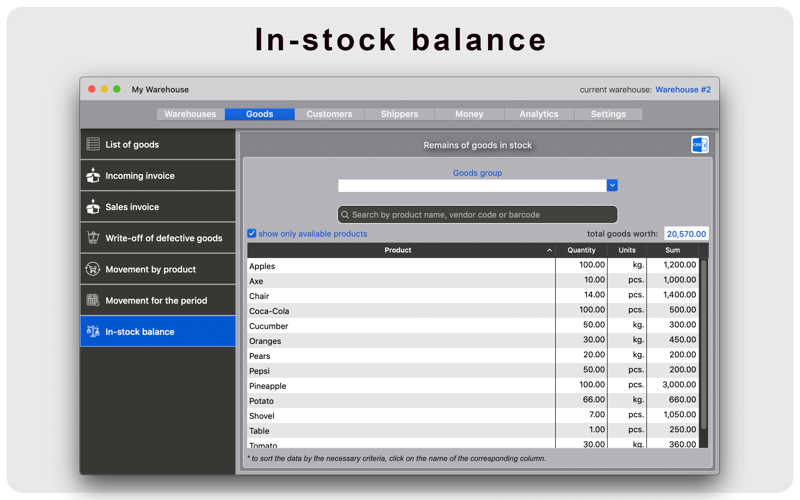800x500 pixels.
Task: Select the Pineapple row
Action: point(473,385)
